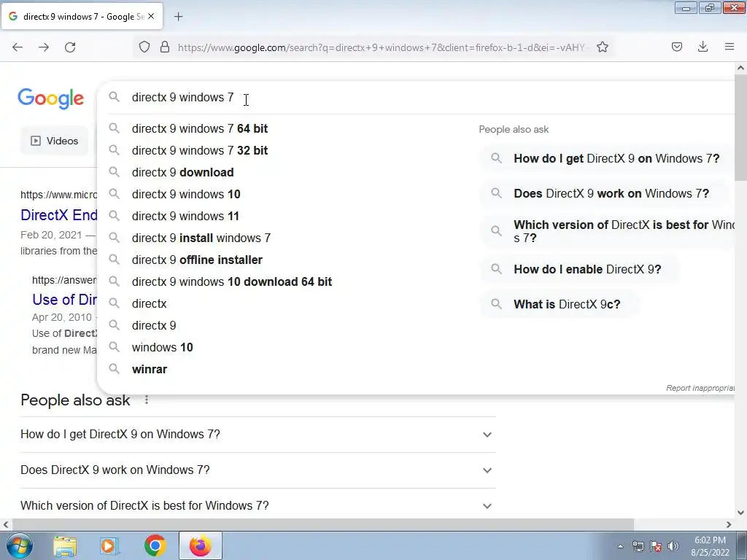Open the People also ask options dots

[147, 400]
